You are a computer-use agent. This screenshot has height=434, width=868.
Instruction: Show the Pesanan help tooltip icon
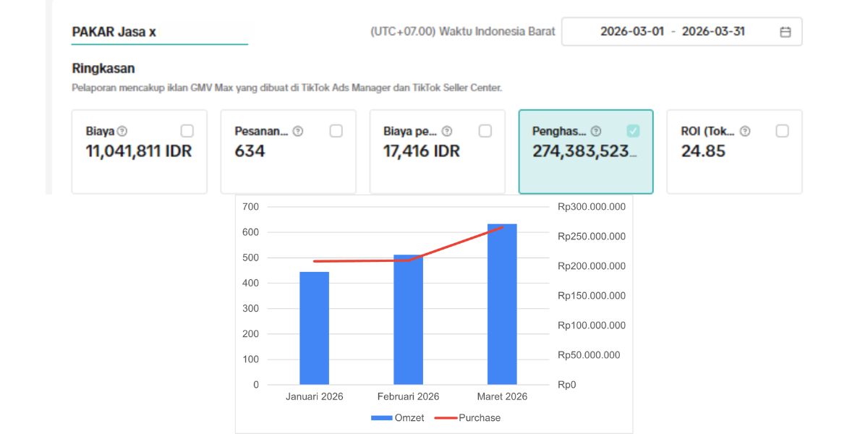tap(298, 131)
